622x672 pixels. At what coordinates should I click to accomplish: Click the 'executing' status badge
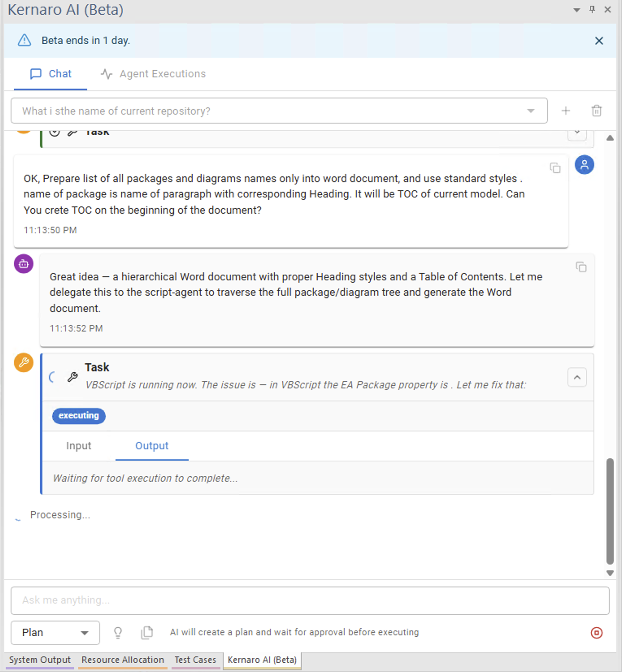(x=79, y=416)
